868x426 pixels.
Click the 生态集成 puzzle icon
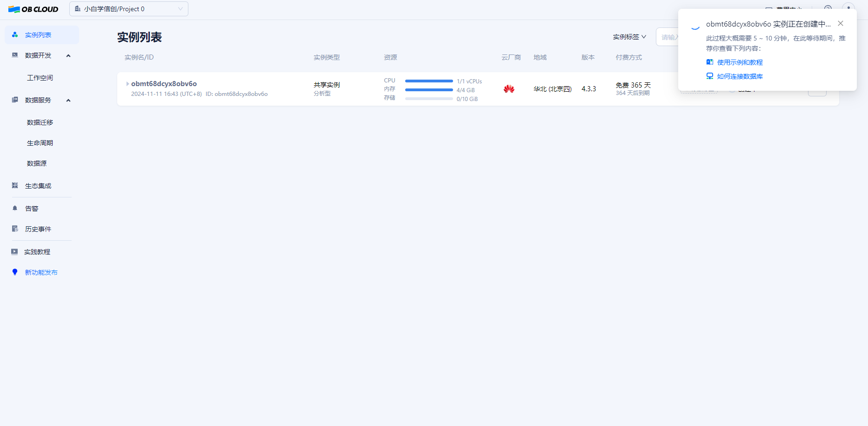click(x=15, y=185)
